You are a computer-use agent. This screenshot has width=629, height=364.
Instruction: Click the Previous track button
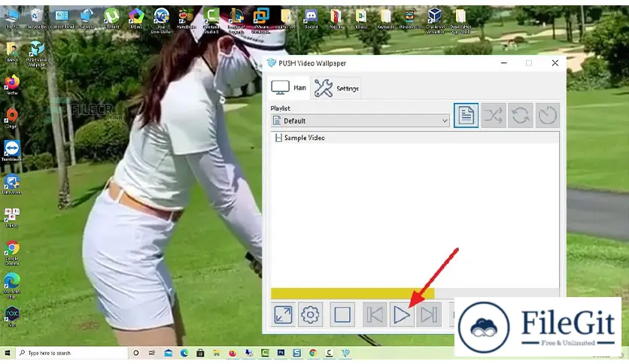375,314
